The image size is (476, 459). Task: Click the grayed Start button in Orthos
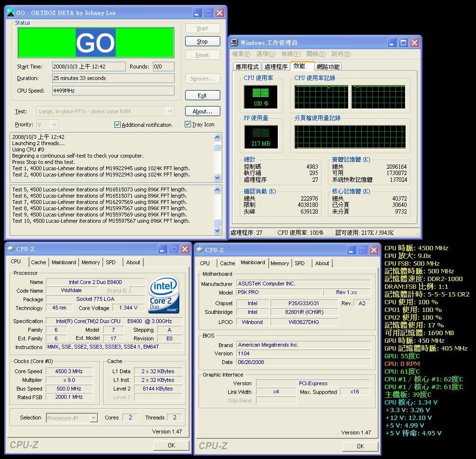pos(203,28)
